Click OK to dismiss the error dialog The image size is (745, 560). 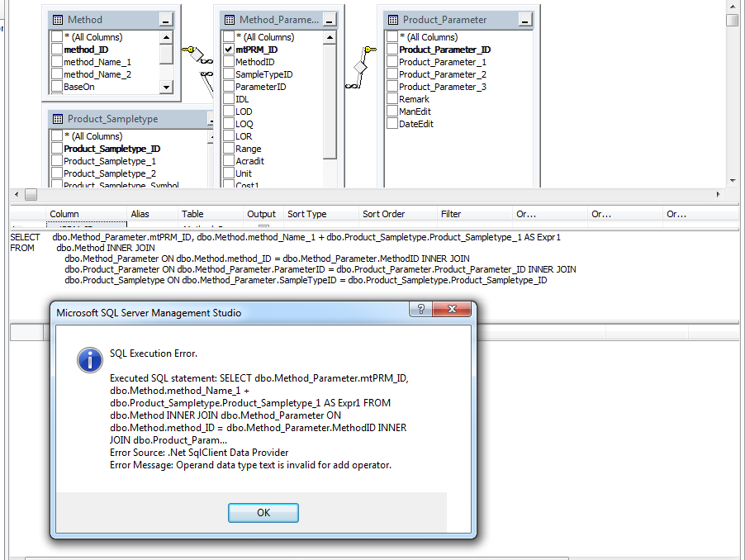[263, 513]
